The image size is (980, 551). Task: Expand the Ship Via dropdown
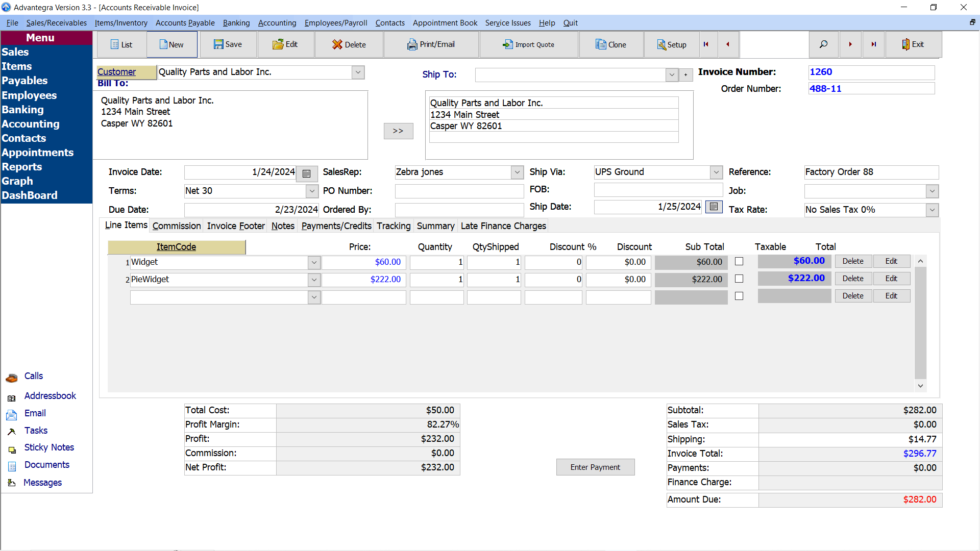pos(716,172)
